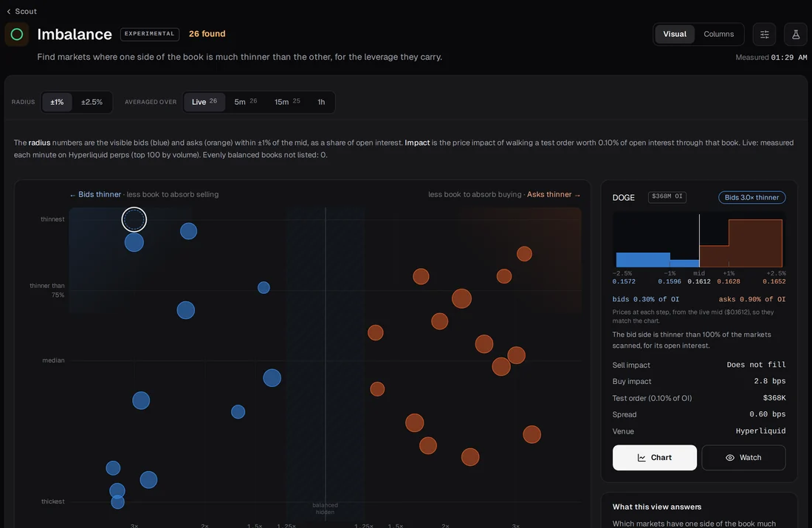Click the DOGE ticker title

624,197
